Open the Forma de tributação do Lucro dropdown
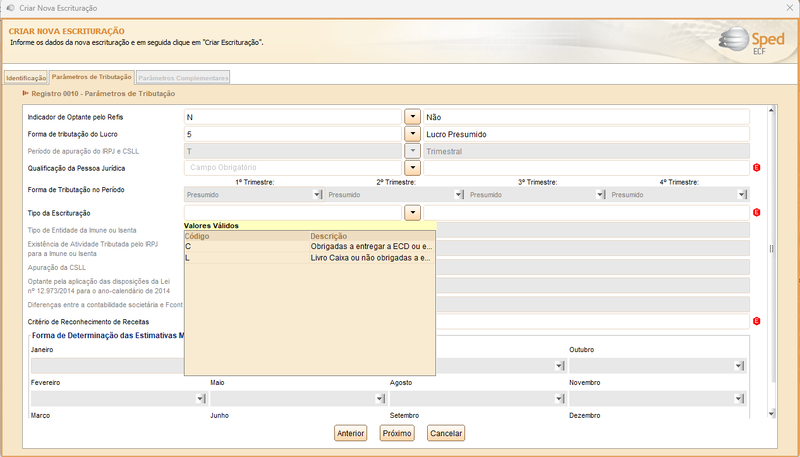800x457 pixels. point(412,134)
